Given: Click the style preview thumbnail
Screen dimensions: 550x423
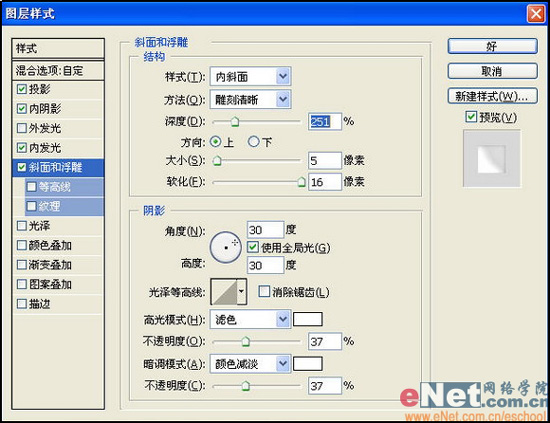Looking at the screenshot, I should click(x=492, y=159).
